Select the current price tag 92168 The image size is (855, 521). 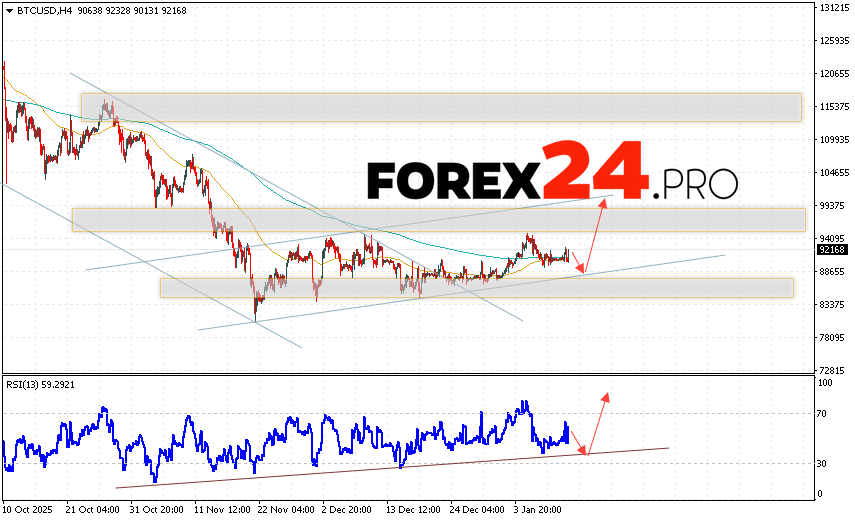831,250
